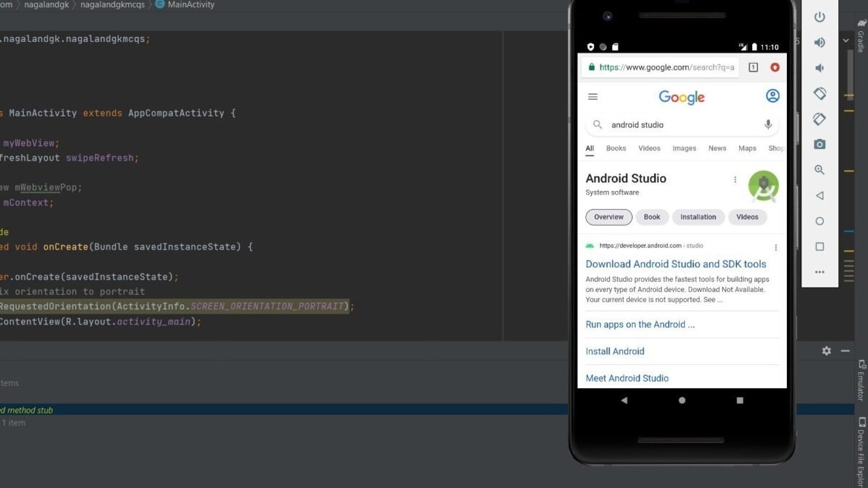Open the Emulator side tool window tab
Viewport: 868px width, 488px height.
tap(861, 380)
